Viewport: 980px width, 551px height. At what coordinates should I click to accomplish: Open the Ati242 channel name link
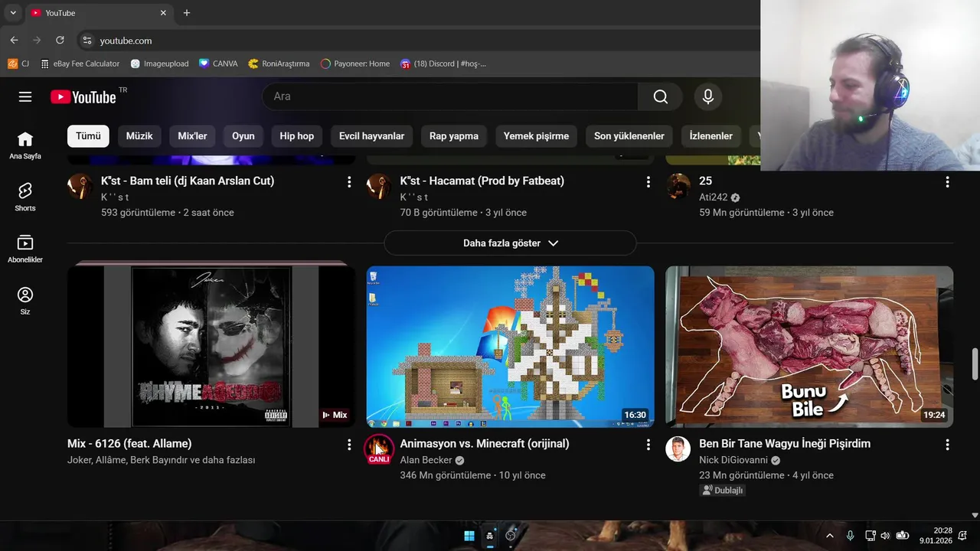[x=714, y=197]
